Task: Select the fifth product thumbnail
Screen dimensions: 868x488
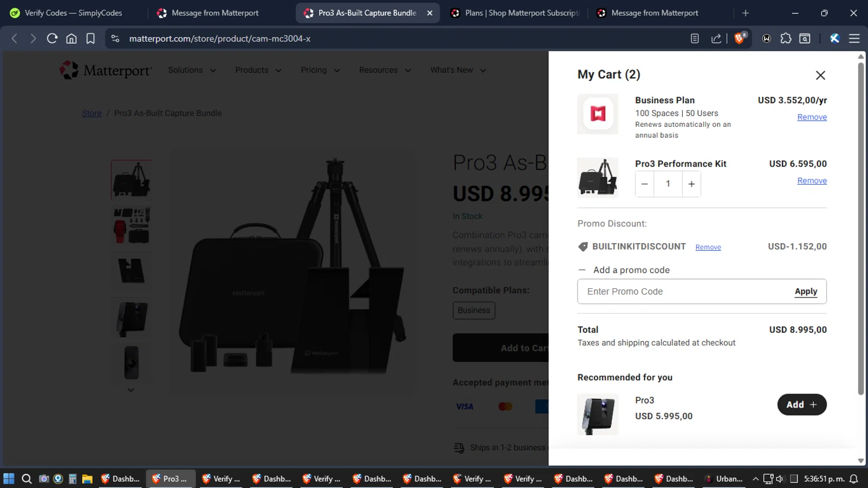Action: (x=131, y=362)
